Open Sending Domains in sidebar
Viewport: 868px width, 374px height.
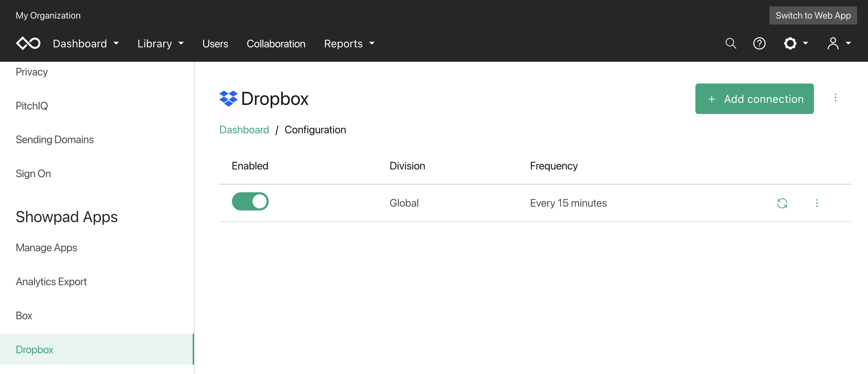coord(55,140)
